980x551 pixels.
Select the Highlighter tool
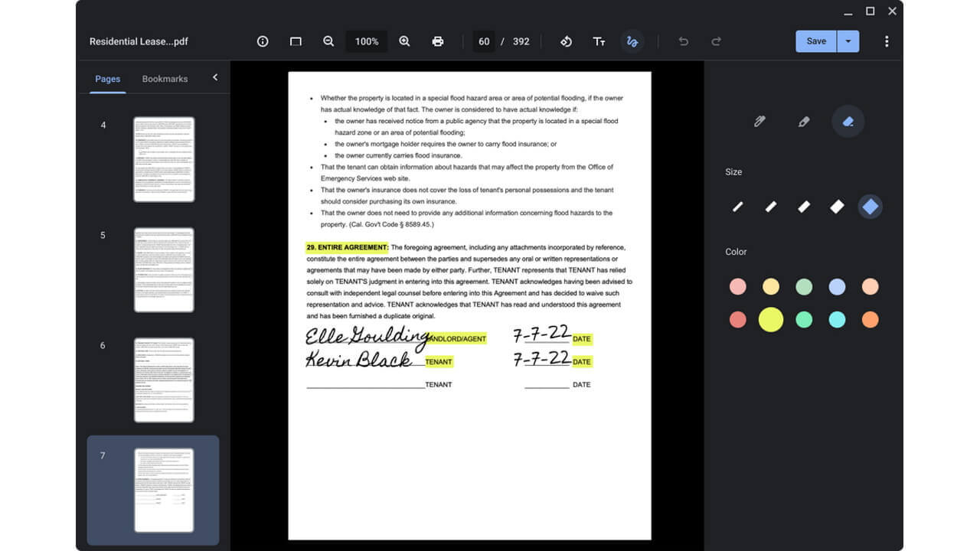803,121
